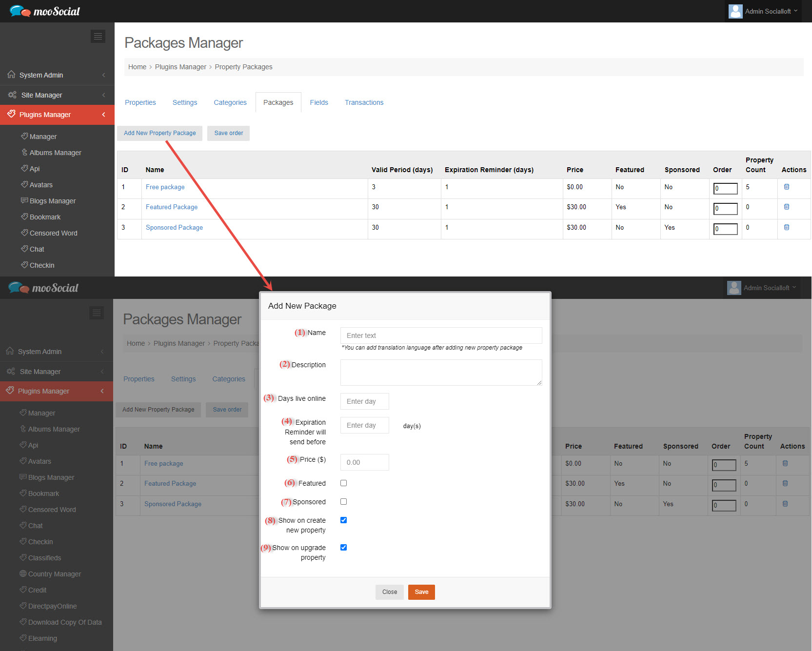Select the Packages tab in top page
This screenshot has width=812, height=651.
pos(278,102)
